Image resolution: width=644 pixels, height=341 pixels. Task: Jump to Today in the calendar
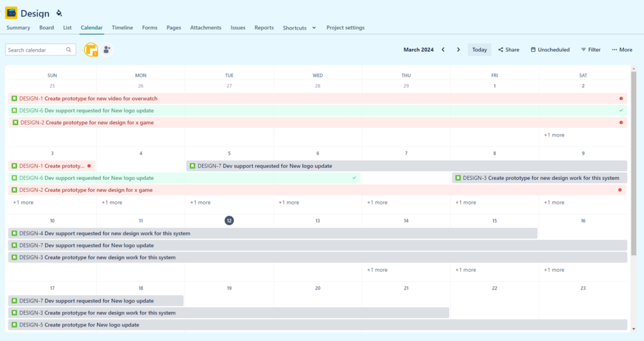pyautogui.click(x=479, y=50)
